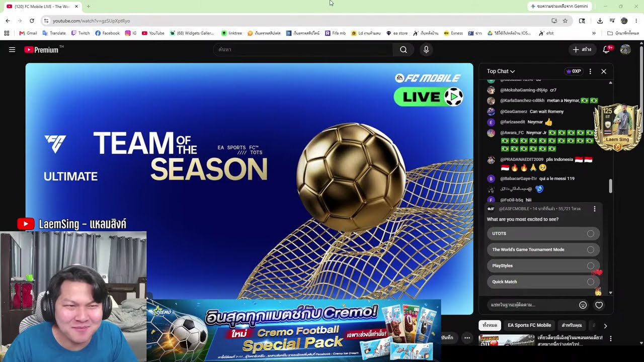Select the PlayStyles poll option
The width and height of the screenshot is (644, 362).
543,265
